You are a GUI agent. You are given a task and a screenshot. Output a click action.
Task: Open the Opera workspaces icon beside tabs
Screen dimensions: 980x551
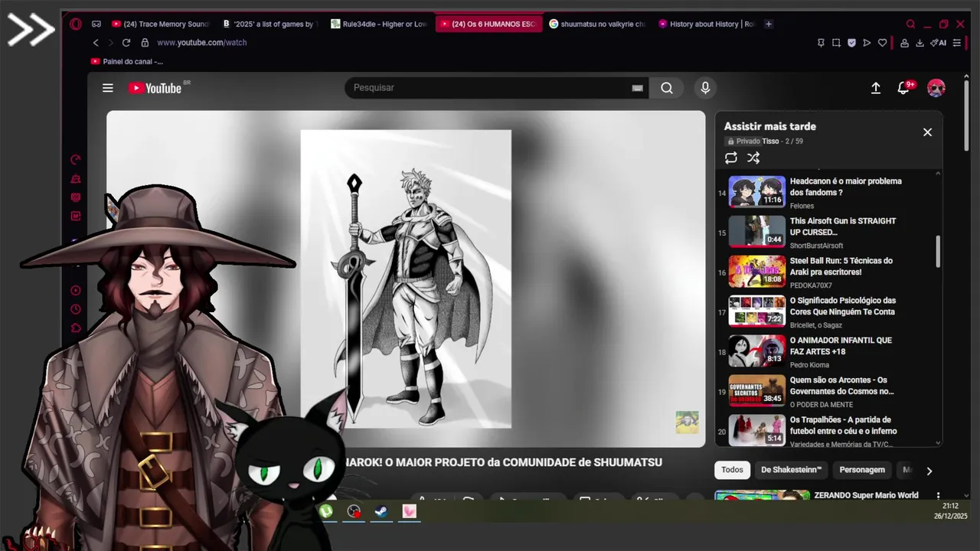96,24
